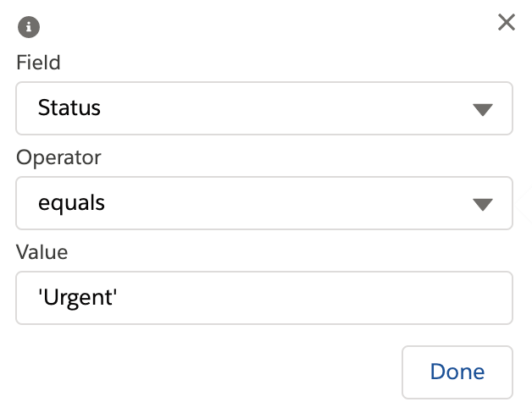Screen dimensions: 532x413
Task: Select the Status text in Field combobox
Action: point(69,108)
